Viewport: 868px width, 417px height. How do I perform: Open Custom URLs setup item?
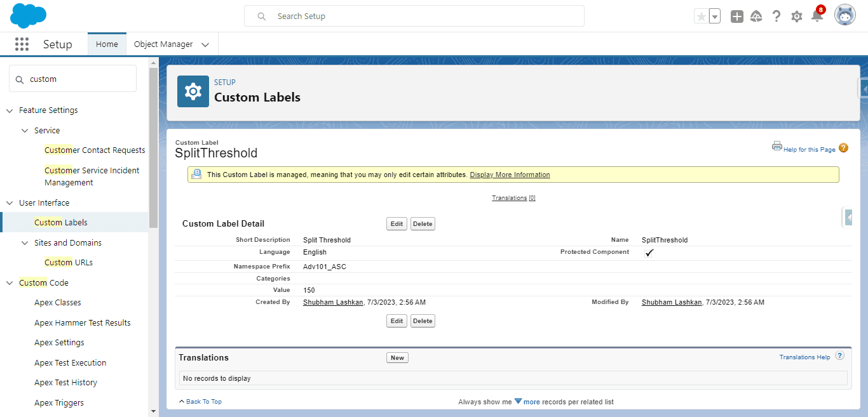click(69, 263)
